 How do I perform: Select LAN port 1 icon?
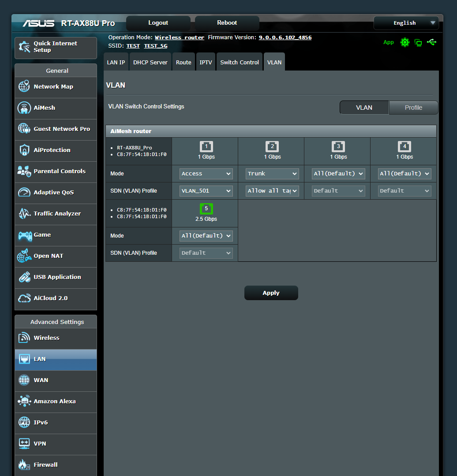206,147
